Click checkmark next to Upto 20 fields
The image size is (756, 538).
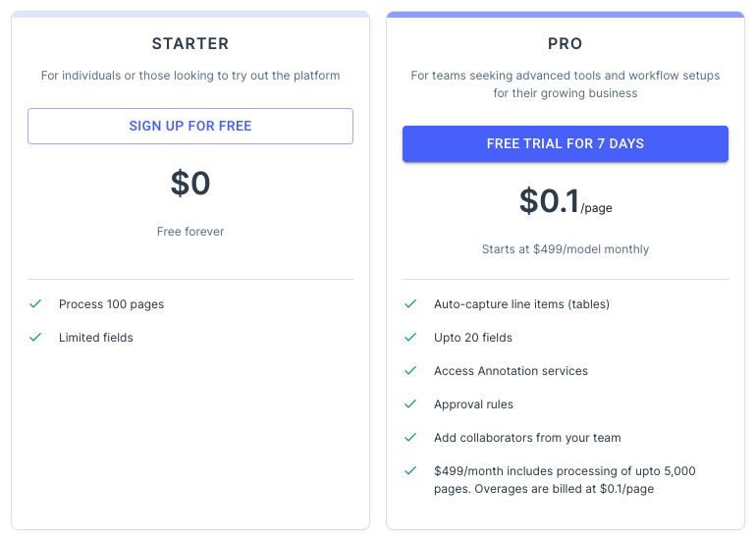pos(410,337)
